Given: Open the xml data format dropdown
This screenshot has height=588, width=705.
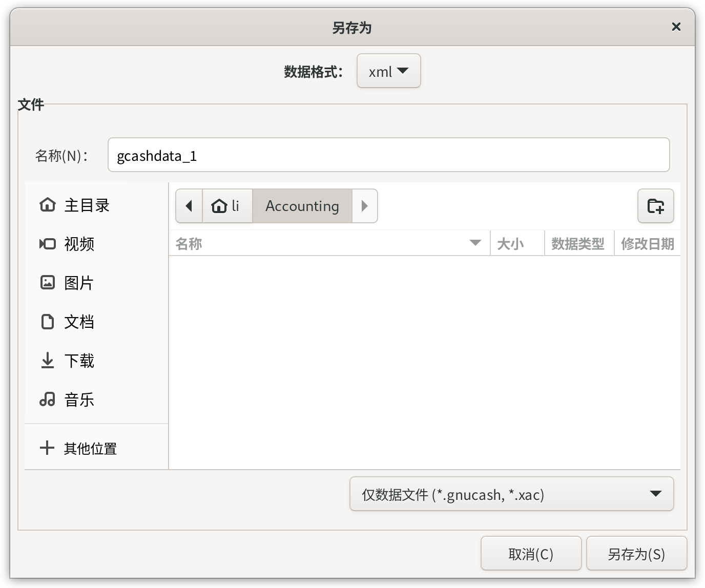Looking at the screenshot, I should tap(389, 71).
